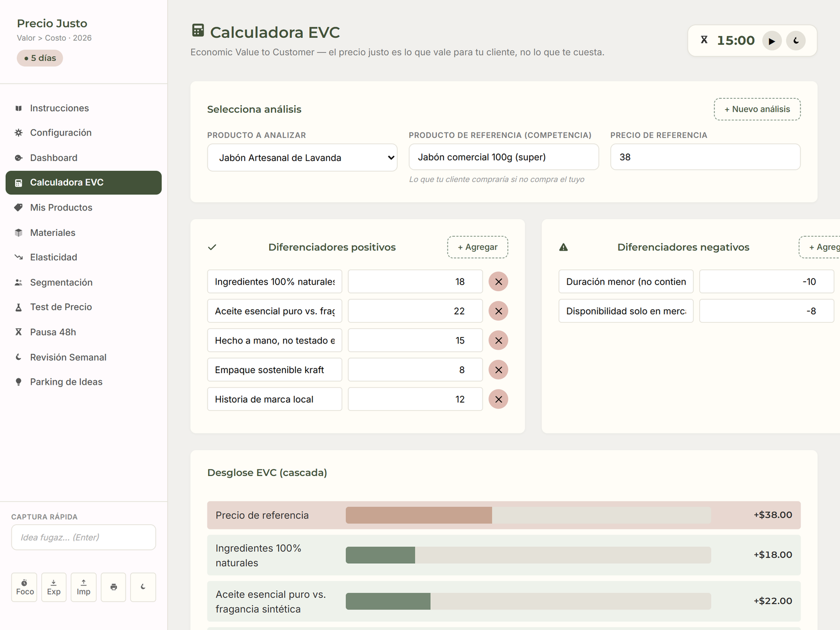This screenshot has height=630, width=840.
Task: Click the print icon button
Action: (x=113, y=587)
